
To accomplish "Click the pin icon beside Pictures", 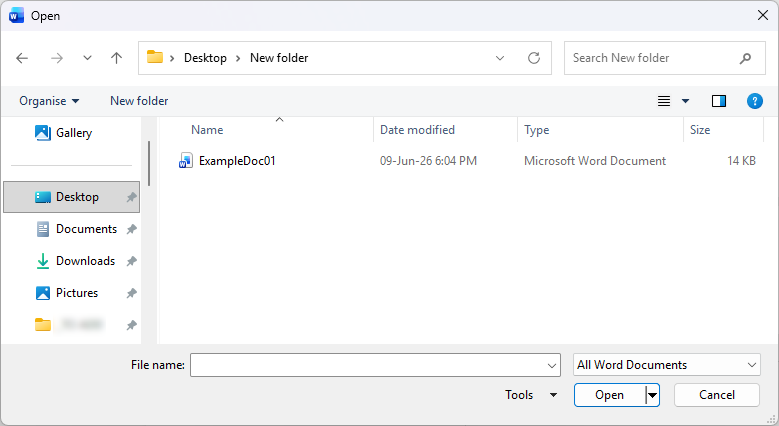I will (131, 293).
